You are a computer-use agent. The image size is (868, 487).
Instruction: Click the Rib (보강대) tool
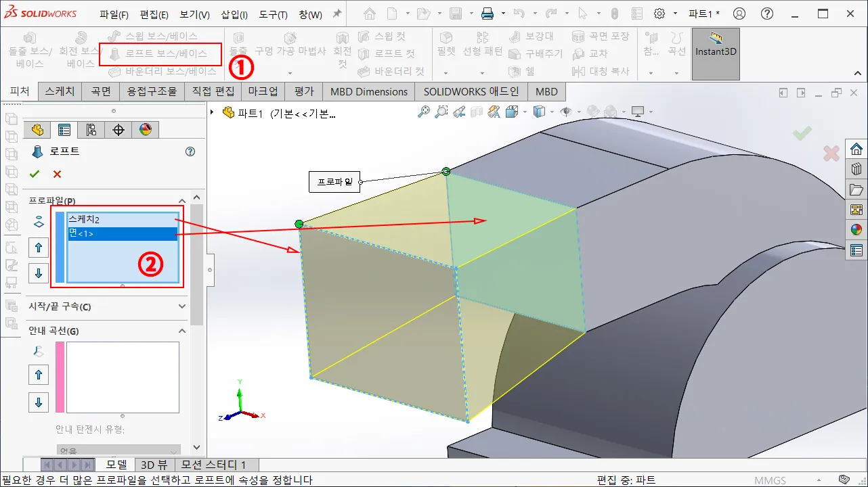(x=531, y=37)
